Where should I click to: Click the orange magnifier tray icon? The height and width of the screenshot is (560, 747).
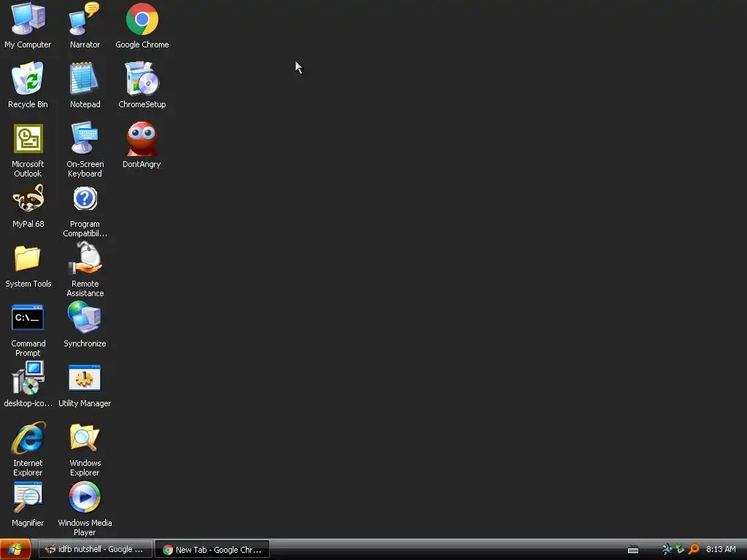pyautogui.click(x=694, y=550)
